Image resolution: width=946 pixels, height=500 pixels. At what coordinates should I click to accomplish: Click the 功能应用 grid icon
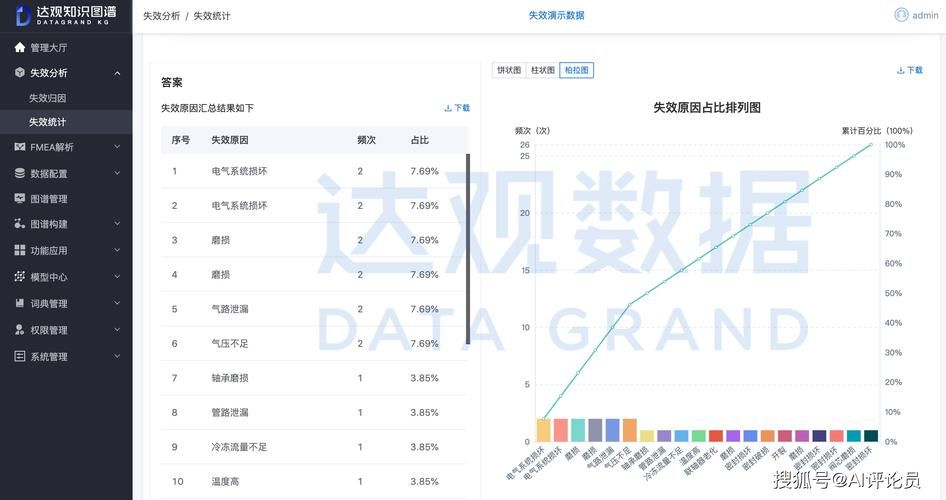pos(20,250)
